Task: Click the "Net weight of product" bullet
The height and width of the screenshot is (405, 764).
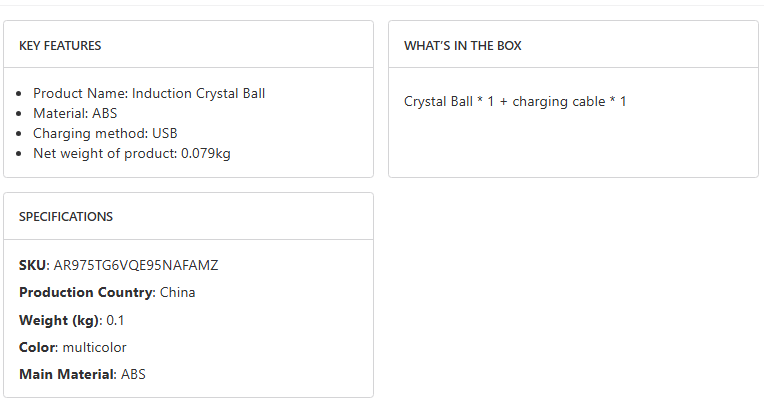Action: click(105, 153)
